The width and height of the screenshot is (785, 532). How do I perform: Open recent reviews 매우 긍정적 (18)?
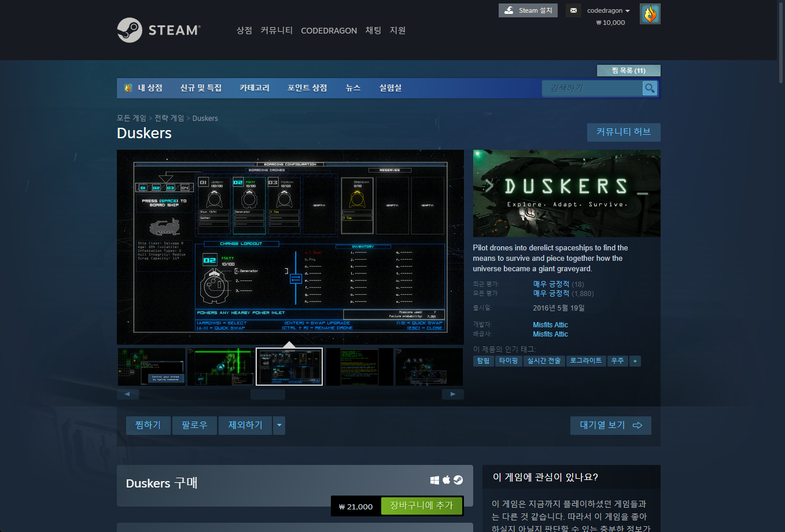tap(558, 284)
